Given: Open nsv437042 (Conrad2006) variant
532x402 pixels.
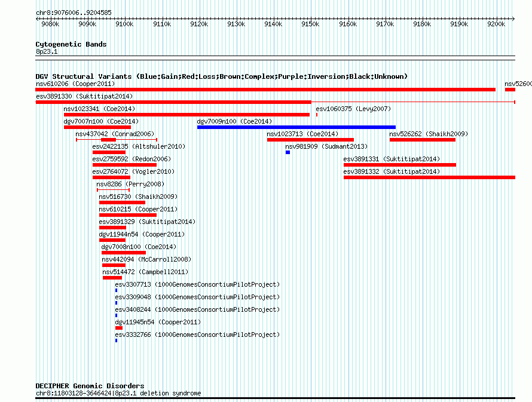Looking at the screenshot, I should pyautogui.click(x=115, y=134).
